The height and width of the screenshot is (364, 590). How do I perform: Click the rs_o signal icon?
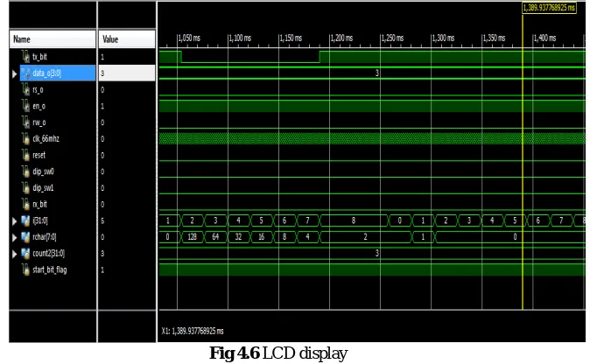25,89
